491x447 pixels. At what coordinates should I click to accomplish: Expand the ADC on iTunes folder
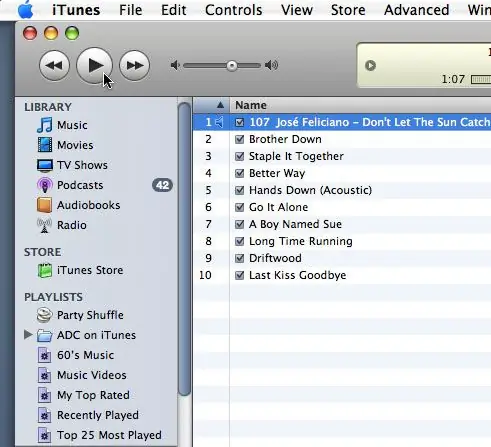click(28, 334)
